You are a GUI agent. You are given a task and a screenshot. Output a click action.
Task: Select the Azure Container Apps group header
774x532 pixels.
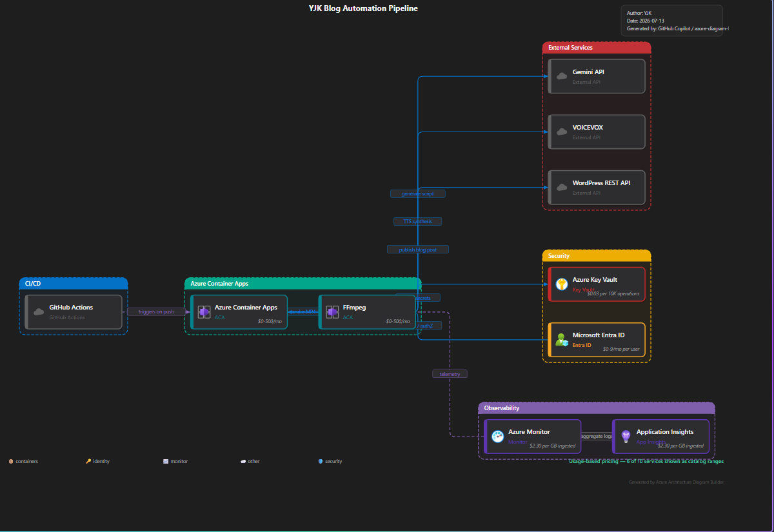[303, 283]
